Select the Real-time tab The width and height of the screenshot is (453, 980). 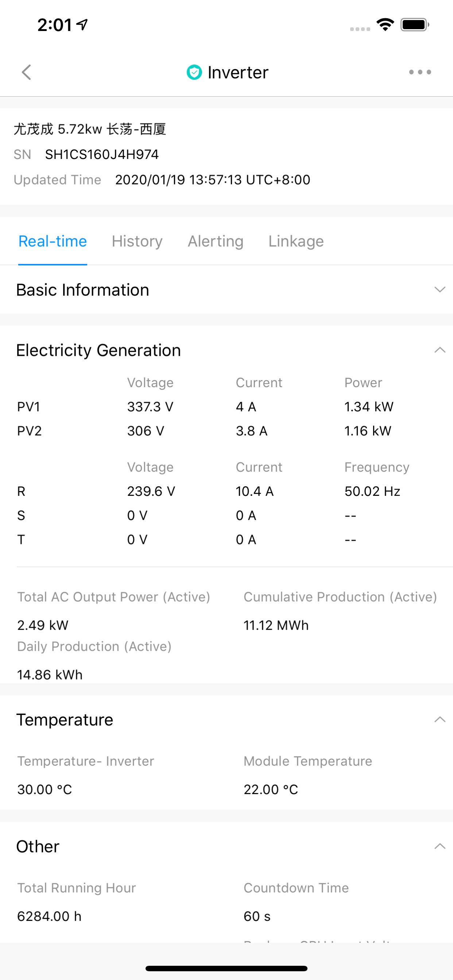coord(53,241)
